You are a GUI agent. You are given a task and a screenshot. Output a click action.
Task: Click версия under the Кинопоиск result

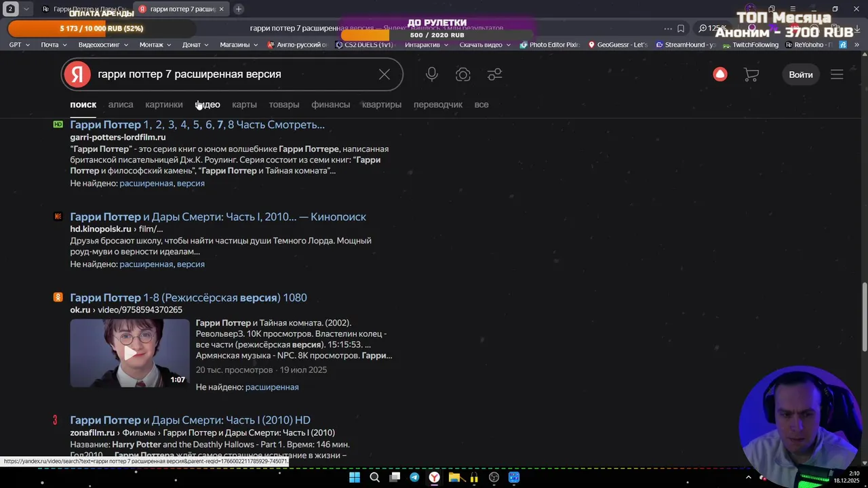(x=191, y=264)
